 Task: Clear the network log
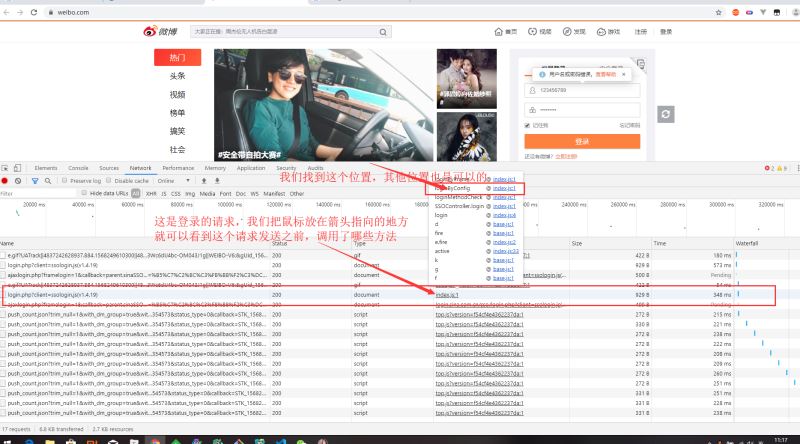pyautogui.click(x=18, y=181)
